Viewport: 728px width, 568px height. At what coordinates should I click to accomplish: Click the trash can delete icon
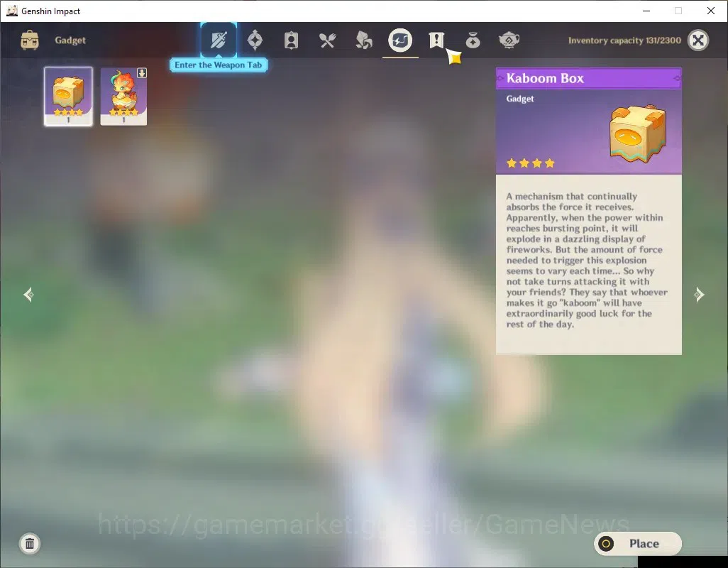click(x=30, y=543)
